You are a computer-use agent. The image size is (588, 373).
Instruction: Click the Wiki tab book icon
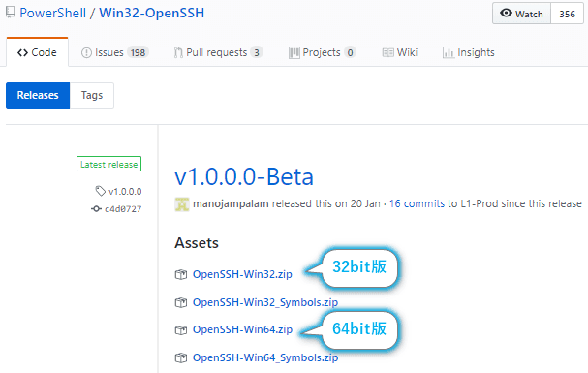[x=388, y=53]
